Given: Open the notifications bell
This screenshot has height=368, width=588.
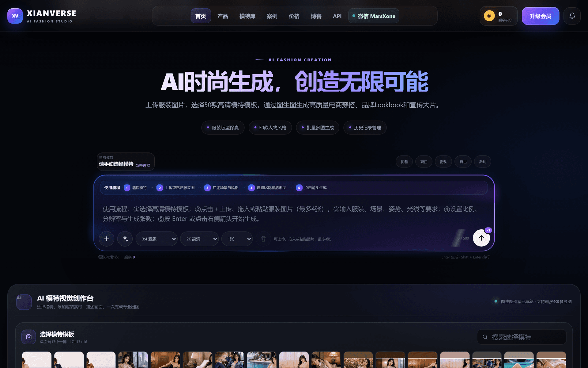Looking at the screenshot, I should click(572, 16).
